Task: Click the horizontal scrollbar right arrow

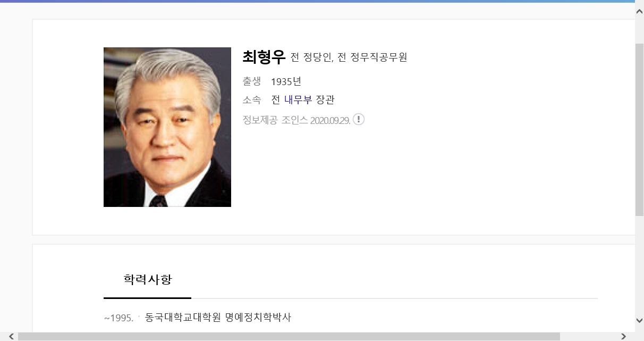Action: 624,336
